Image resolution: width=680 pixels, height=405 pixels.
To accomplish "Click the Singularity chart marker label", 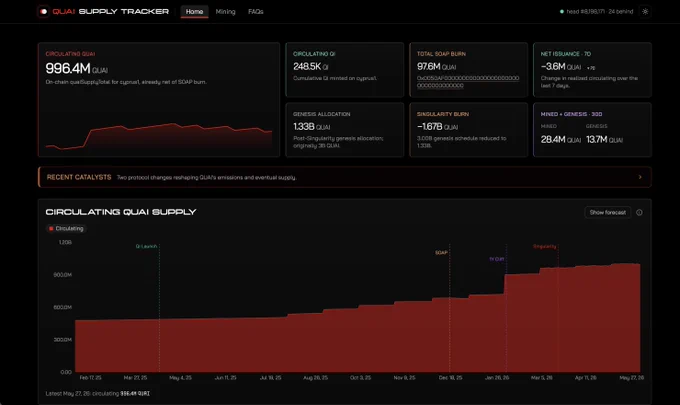I will (x=545, y=246).
